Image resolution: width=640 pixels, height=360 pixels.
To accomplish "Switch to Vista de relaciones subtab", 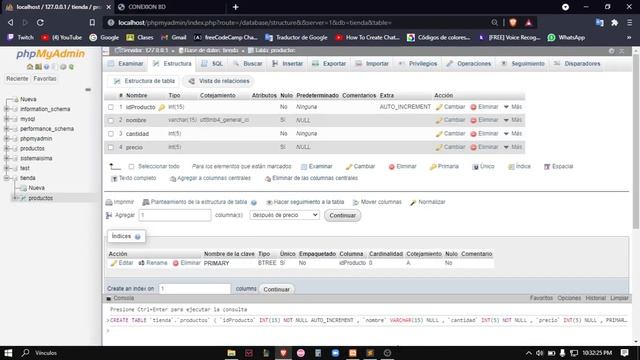I will pos(219,81).
